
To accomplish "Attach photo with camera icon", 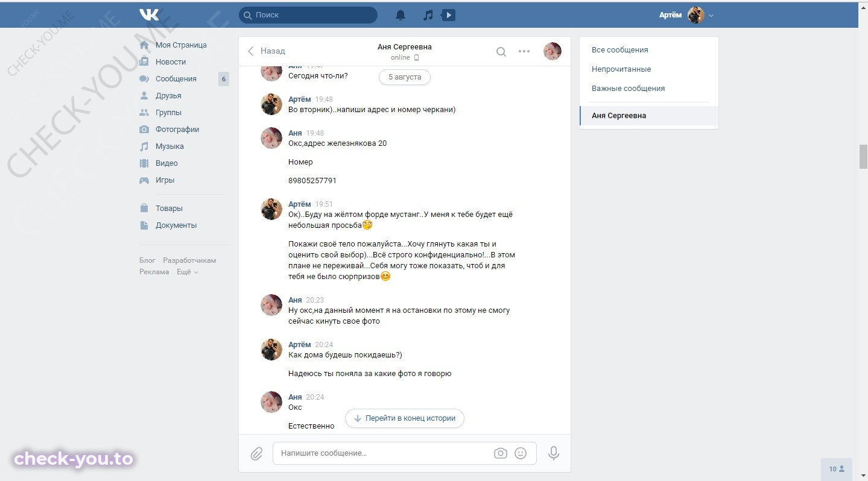I will point(501,453).
